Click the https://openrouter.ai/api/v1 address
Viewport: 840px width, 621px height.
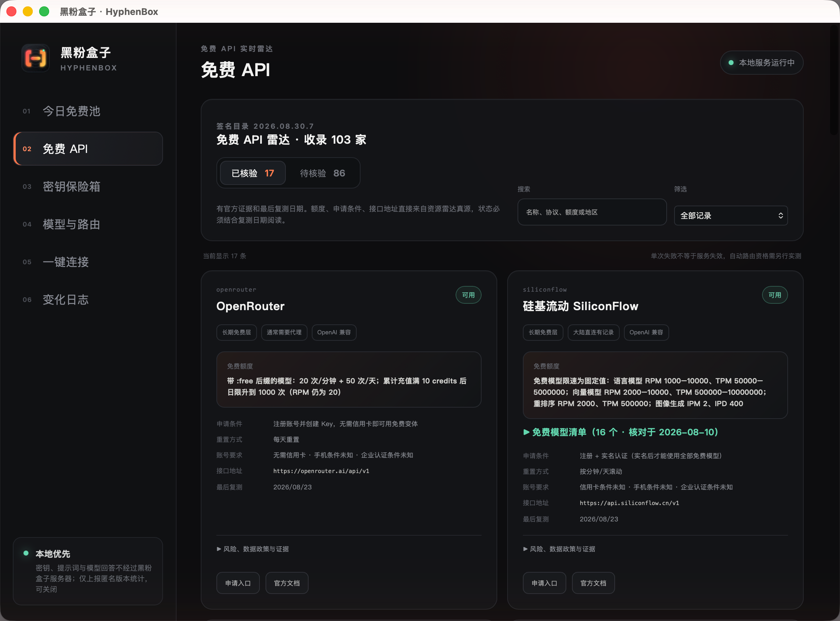coord(321,471)
